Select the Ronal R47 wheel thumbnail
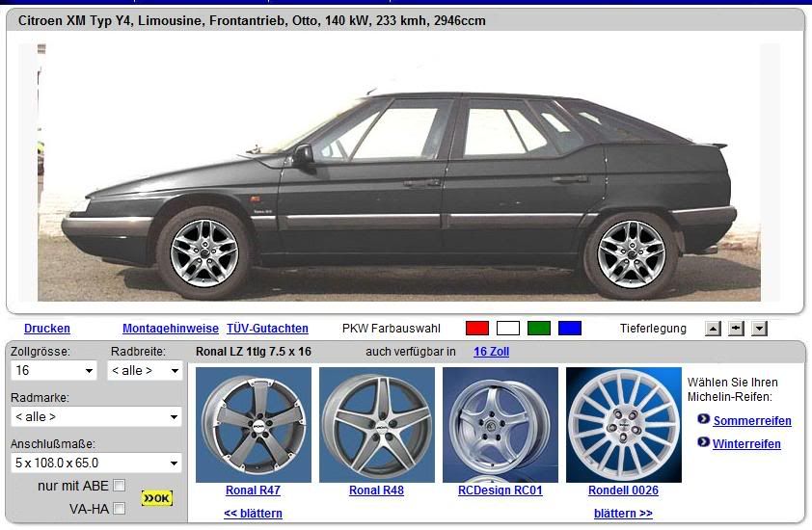 pyautogui.click(x=254, y=425)
